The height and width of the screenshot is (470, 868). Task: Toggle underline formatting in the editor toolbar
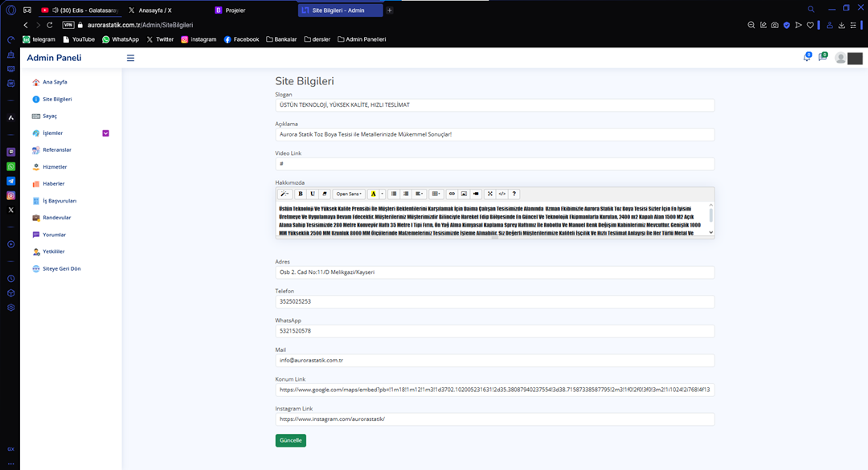(312, 194)
